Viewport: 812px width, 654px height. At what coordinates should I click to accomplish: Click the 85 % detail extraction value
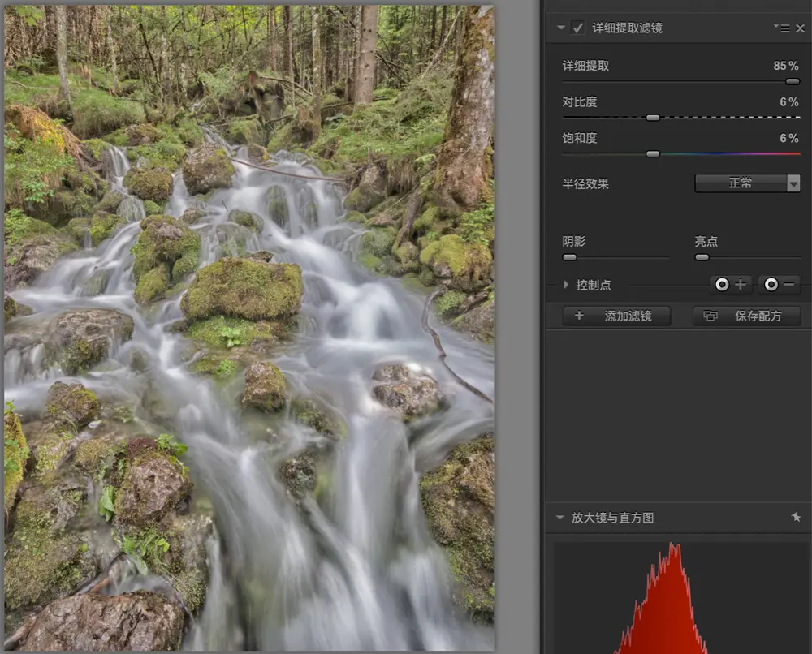click(x=785, y=66)
